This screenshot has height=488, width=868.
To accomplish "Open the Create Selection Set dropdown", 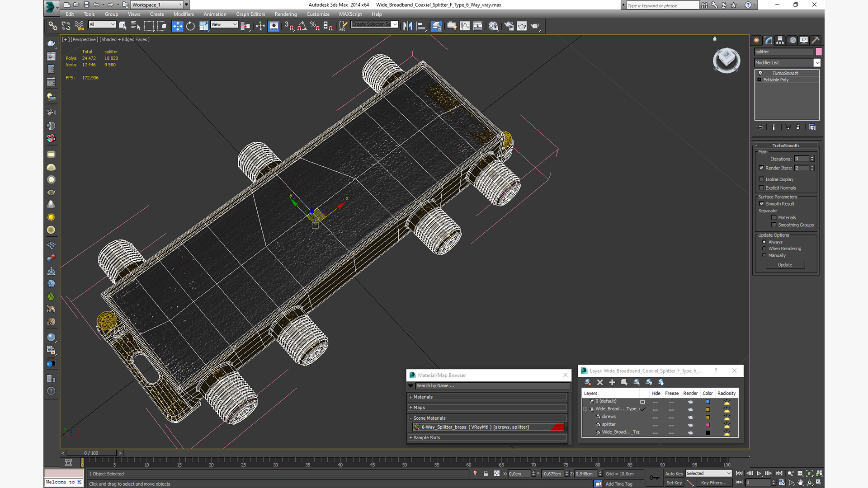I will click(x=375, y=24).
